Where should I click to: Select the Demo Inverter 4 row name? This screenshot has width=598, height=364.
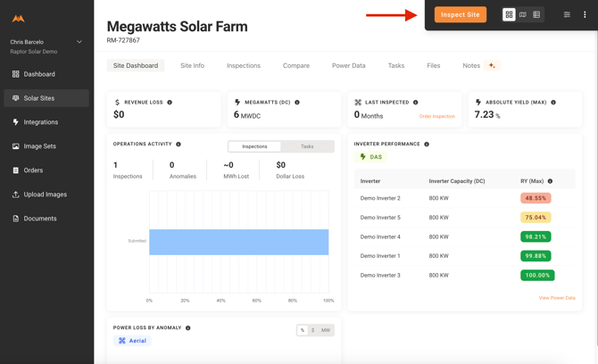380,236
